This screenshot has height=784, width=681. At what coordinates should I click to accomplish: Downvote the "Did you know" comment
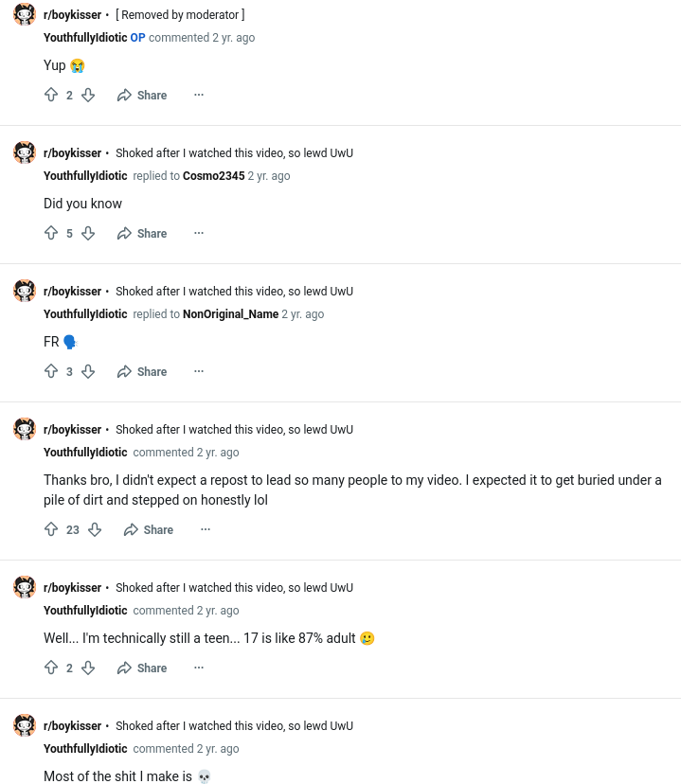[x=88, y=233]
